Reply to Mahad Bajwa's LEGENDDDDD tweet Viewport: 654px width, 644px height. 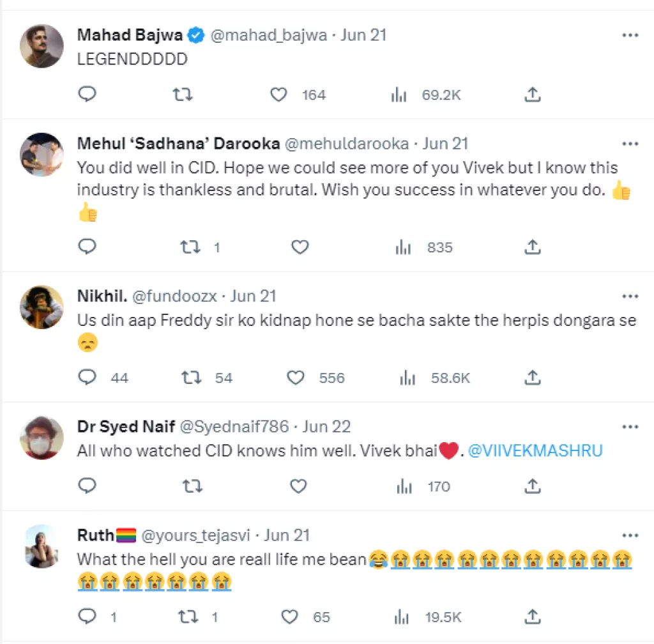point(87,95)
